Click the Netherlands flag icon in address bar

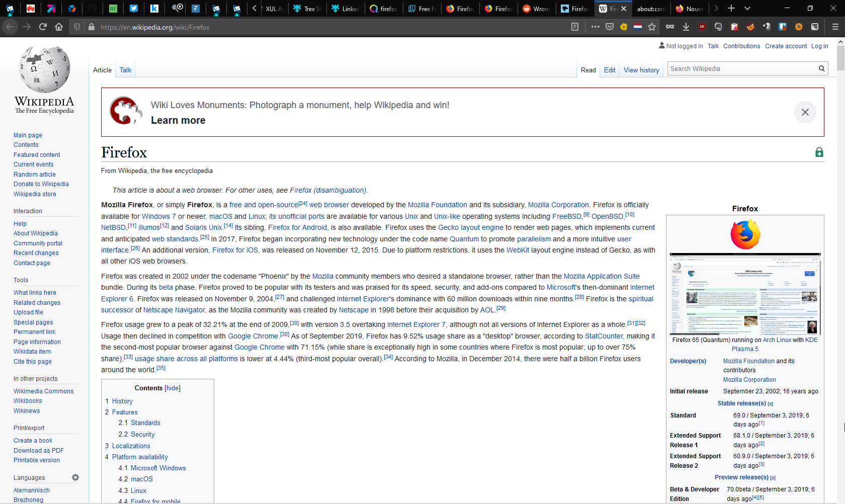[638, 27]
